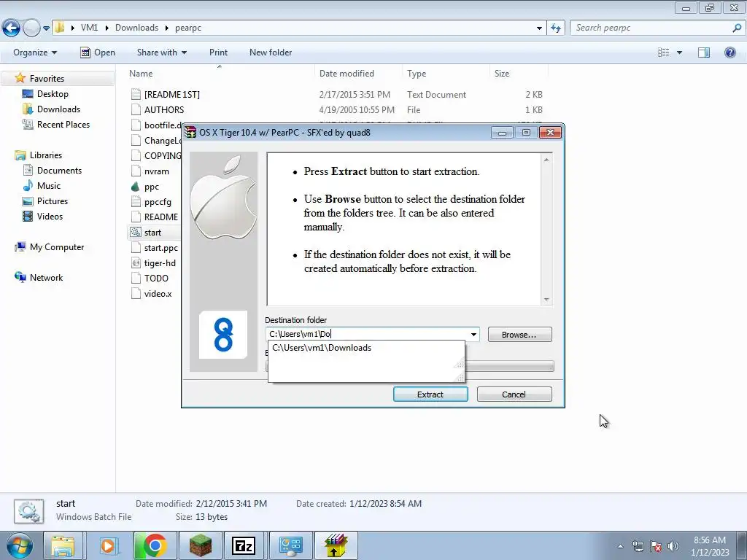Click the VM1 breadcrumb in the address bar
This screenshot has width=747, height=560.
tap(89, 28)
